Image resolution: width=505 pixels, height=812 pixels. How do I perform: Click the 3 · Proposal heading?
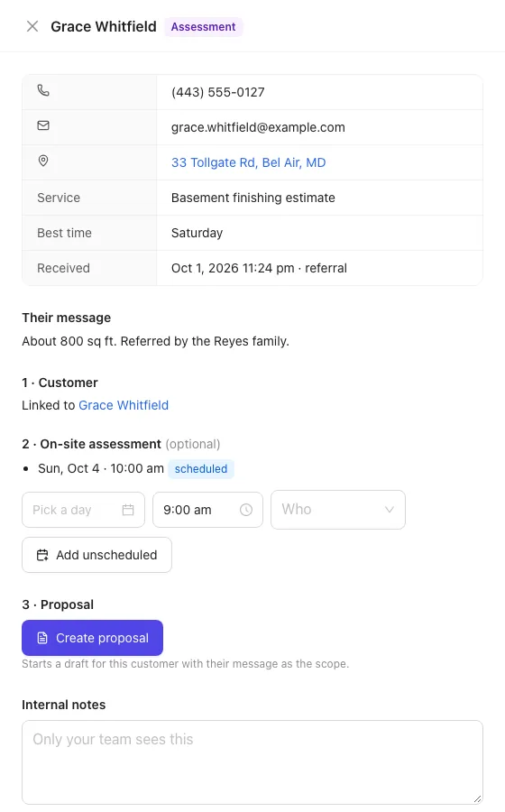coord(58,604)
